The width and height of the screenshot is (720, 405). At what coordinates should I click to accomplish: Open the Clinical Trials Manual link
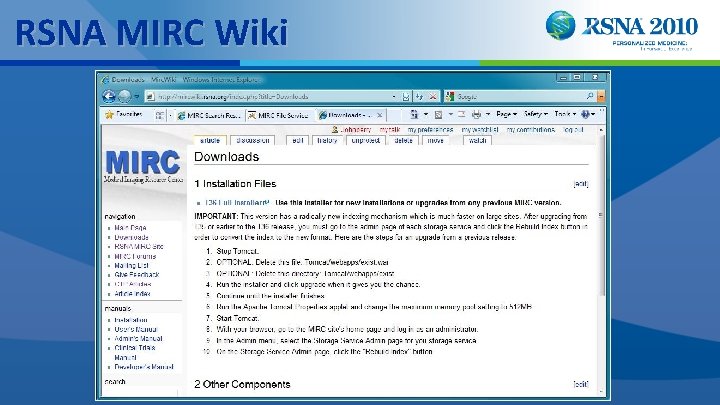click(x=135, y=352)
